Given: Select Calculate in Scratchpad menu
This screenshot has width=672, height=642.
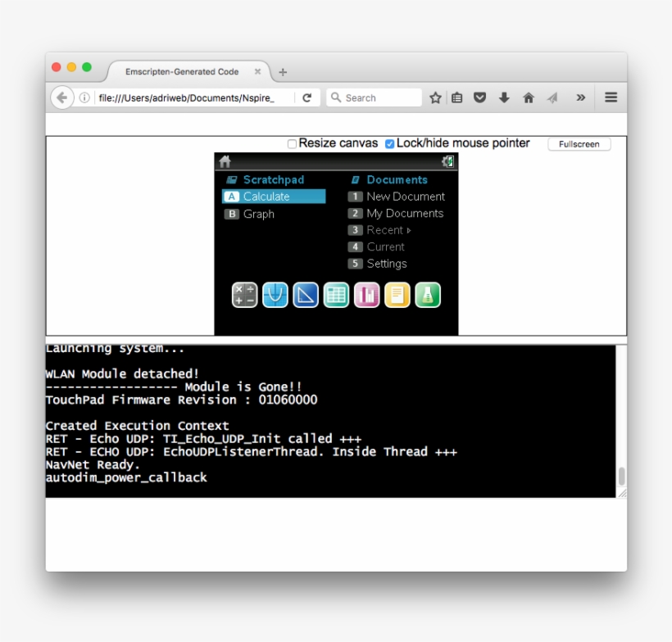Looking at the screenshot, I should pyautogui.click(x=274, y=197).
